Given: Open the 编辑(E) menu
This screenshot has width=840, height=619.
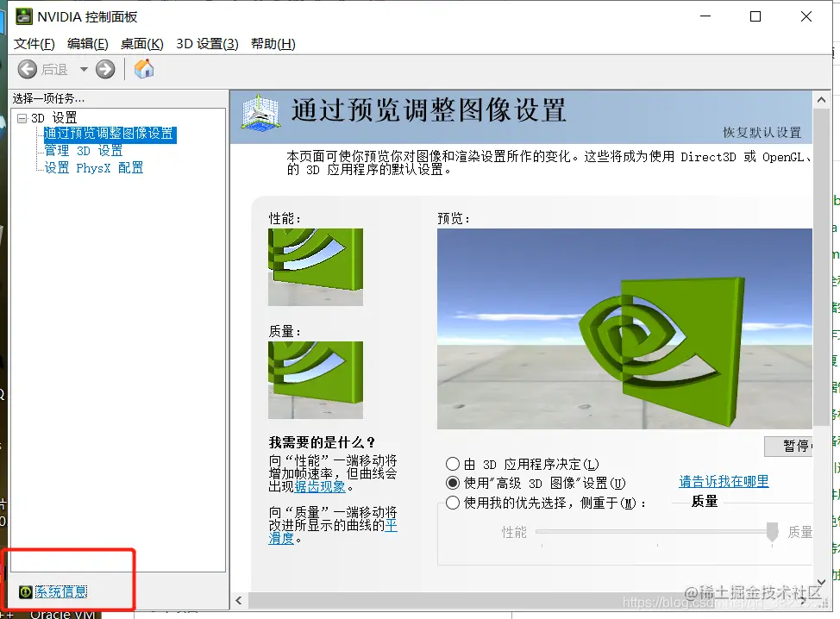Looking at the screenshot, I should [88, 44].
